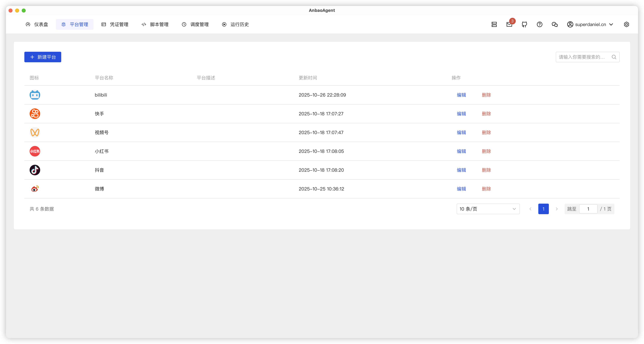Click the search magnifier icon
Screen dimensions: 644x344
614,57
